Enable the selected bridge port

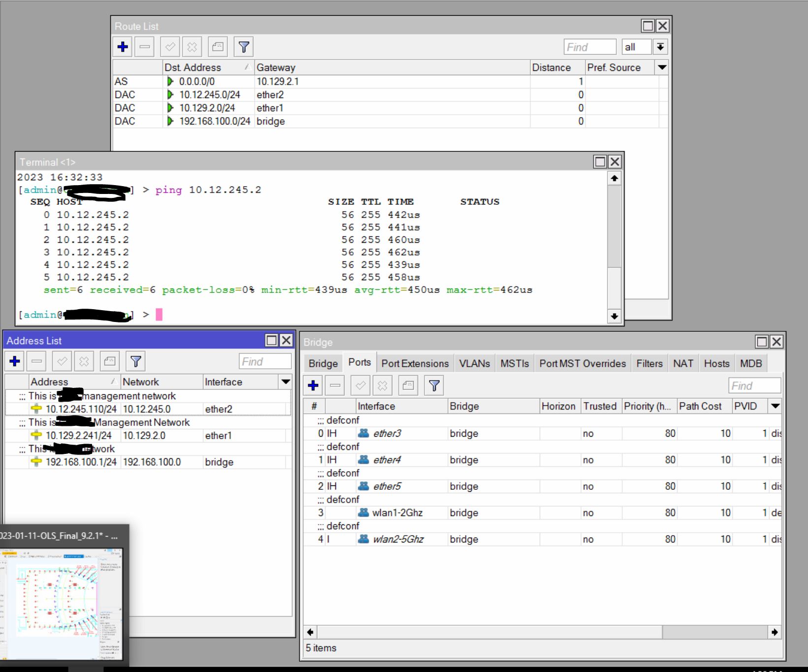[x=360, y=385]
